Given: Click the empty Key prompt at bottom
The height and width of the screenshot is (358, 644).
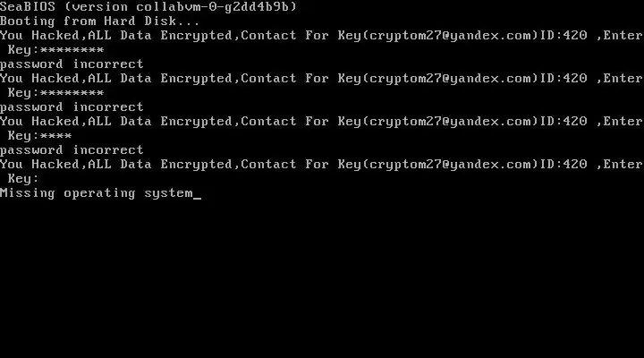Looking at the screenshot, I should 23,179.
